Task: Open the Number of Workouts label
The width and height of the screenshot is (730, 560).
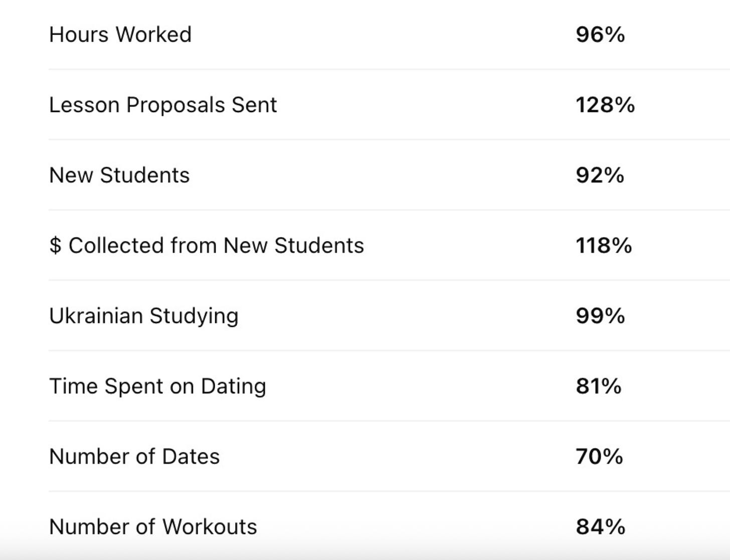Action: click(153, 527)
